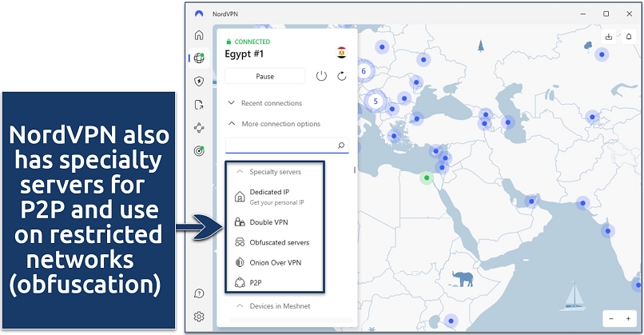Open the help question mark icon
Screen dimensions: 644x335
(199, 293)
